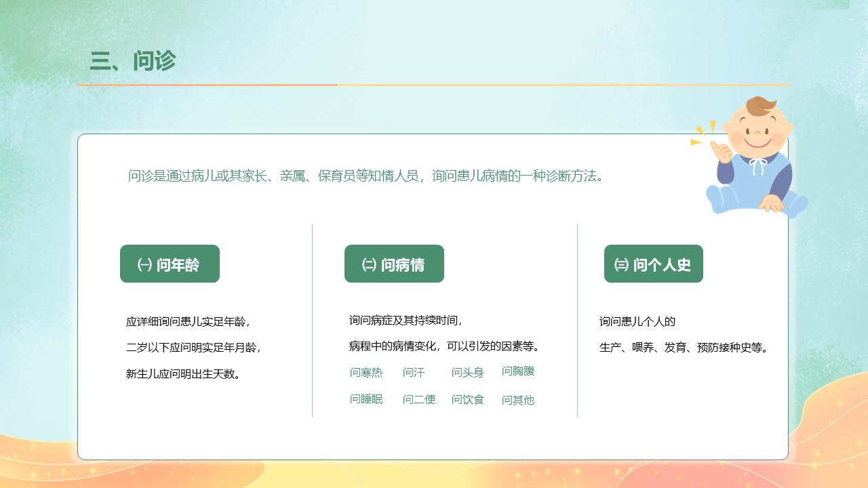Click the 问胸腹 label
868x488 pixels.
coord(518,371)
